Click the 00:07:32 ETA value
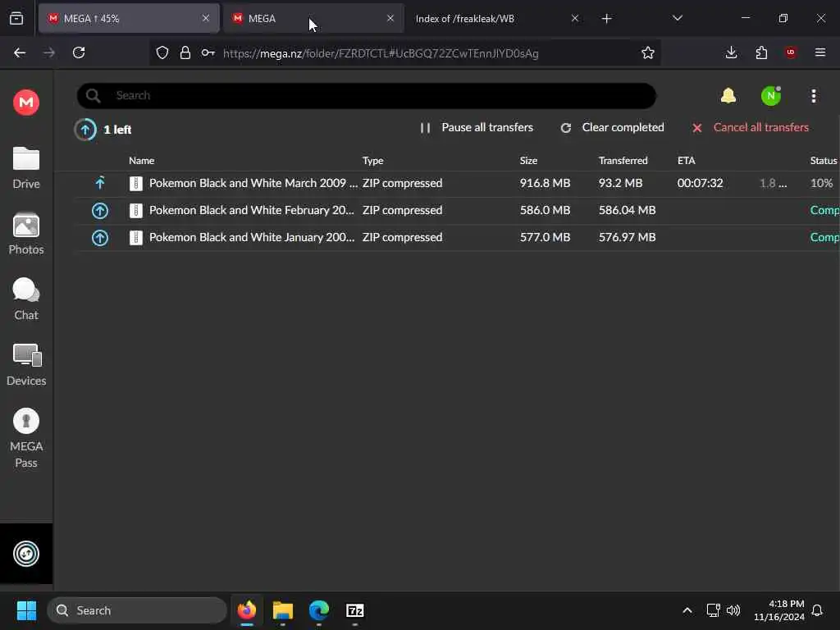This screenshot has width=840, height=630. (701, 183)
